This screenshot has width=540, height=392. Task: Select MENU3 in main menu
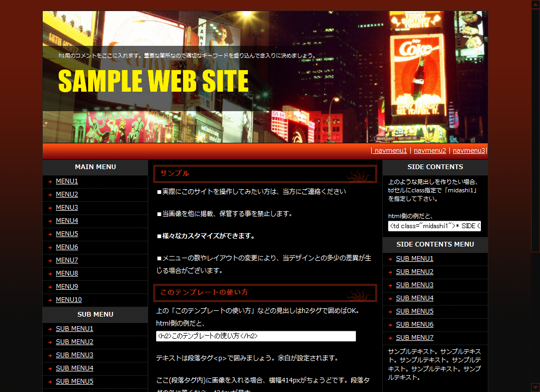coord(67,208)
